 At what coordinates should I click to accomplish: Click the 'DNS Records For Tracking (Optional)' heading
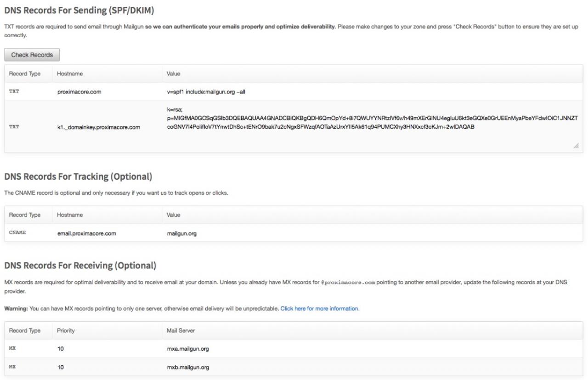click(78, 176)
